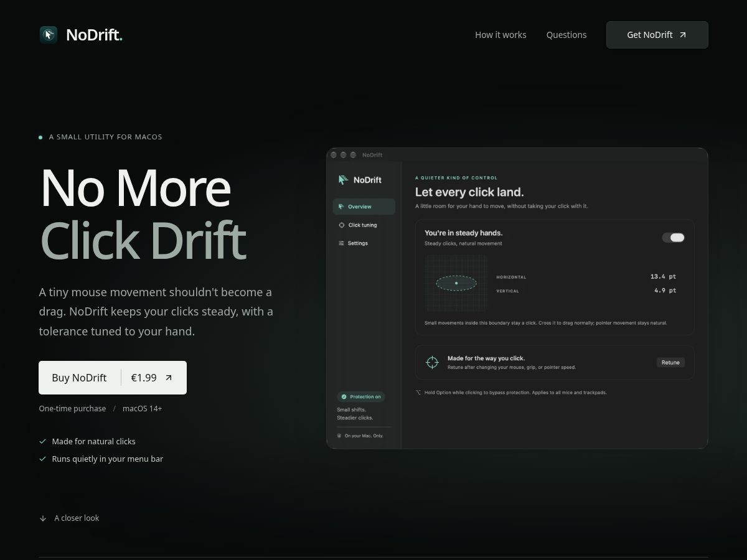This screenshot has height=560, width=747.
Task: Click the Small movements inside this boundary text
Action: 545,323
